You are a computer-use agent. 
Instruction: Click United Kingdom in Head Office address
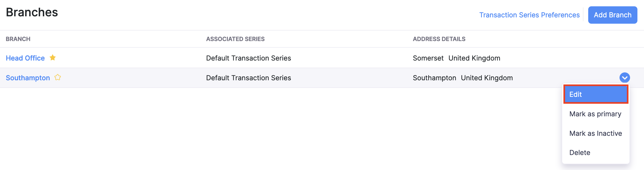pos(474,58)
